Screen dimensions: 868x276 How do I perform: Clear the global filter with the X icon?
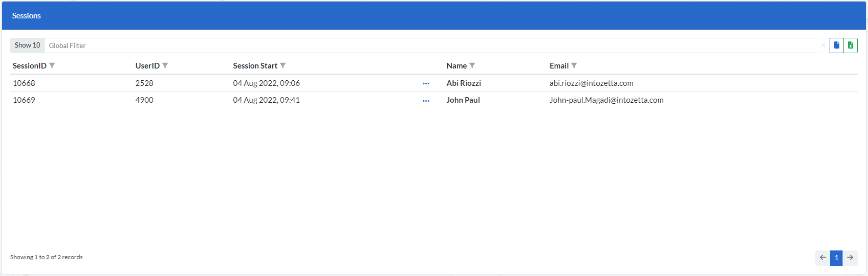pyautogui.click(x=823, y=45)
